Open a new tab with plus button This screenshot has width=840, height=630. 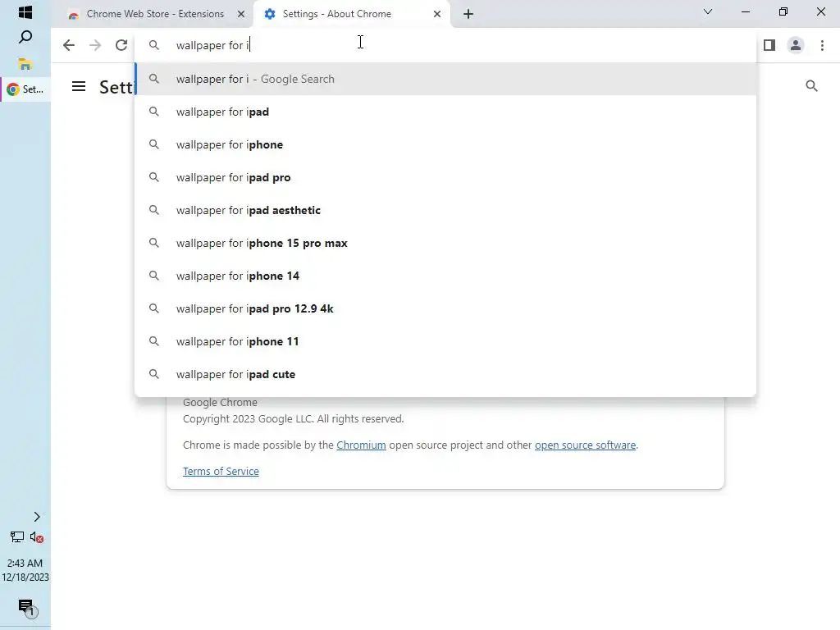(x=468, y=15)
